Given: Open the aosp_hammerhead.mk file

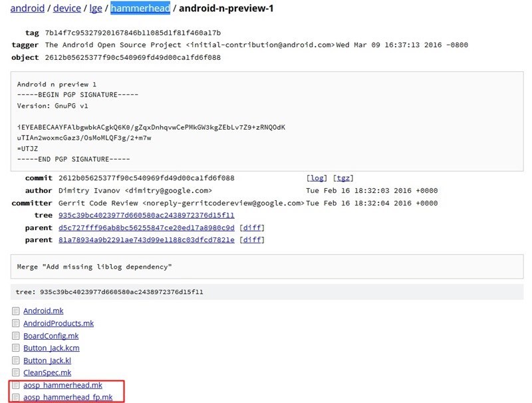Looking at the screenshot, I should coord(63,385).
